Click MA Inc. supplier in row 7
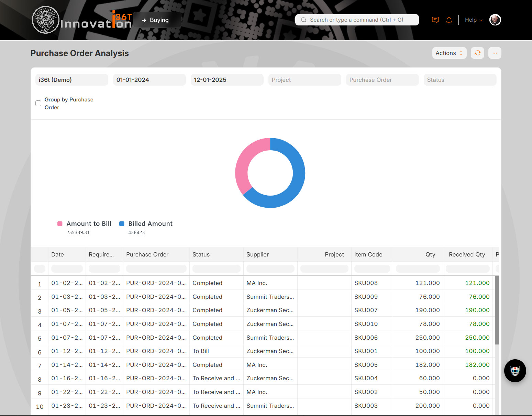Image resolution: width=532 pixels, height=416 pixels. (x=256, y=365)
